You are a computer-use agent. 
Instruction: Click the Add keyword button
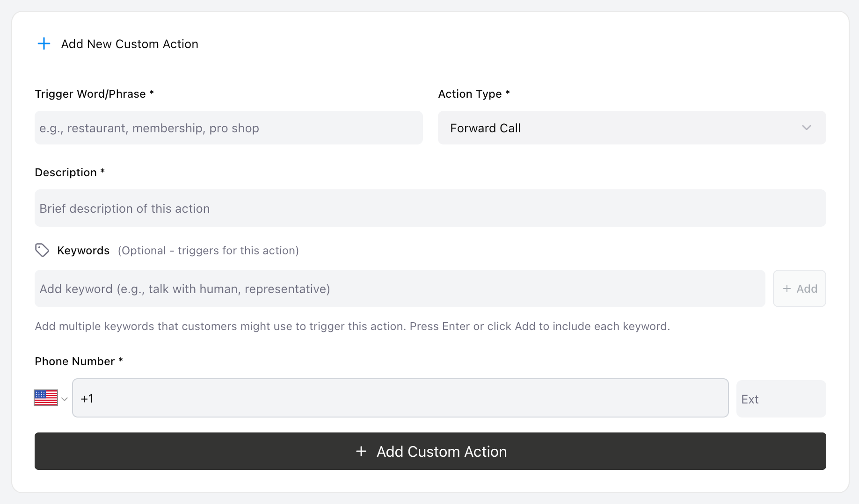point(799,288)
